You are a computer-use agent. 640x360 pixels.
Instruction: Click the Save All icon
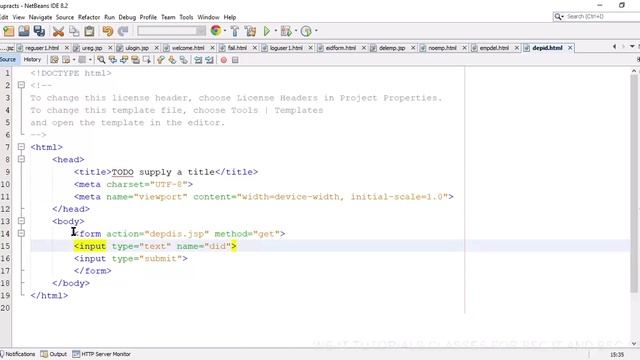pyautogui.click(x=39, y=31)
